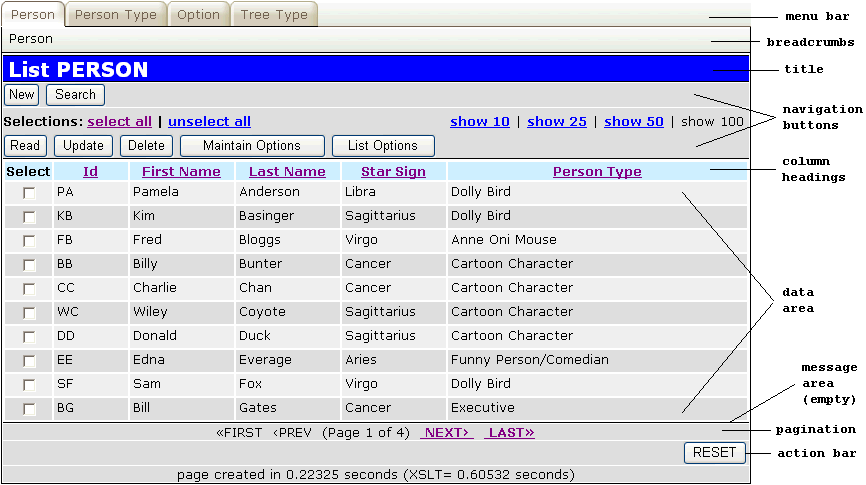Sort by Star Sign column
The image size is (866, 485).
(393, 172)
